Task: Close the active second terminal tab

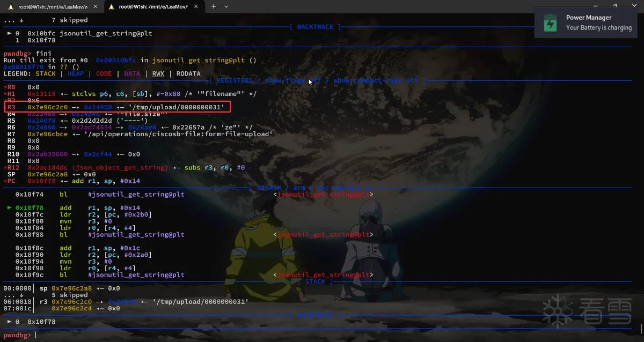Action: pyautogui.click(x=196, y=6)
